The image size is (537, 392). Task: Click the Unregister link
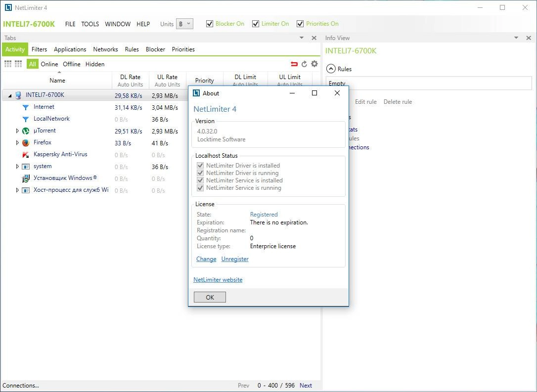coord(235,259)
